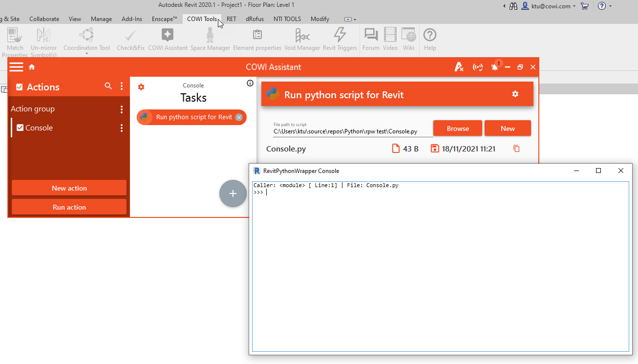Open Coordination Tool dropdown

pyautogui.click(x=86, y=53)
